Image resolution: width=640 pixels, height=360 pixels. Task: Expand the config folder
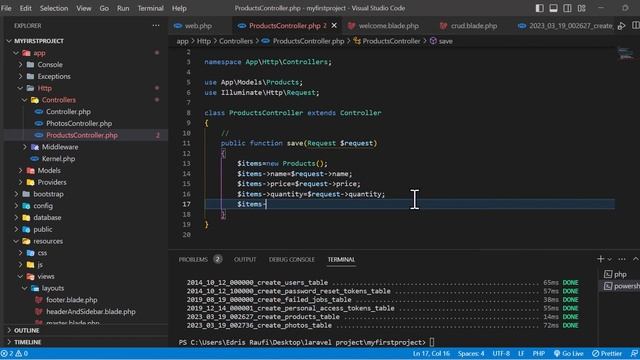[x=43, y=206]
